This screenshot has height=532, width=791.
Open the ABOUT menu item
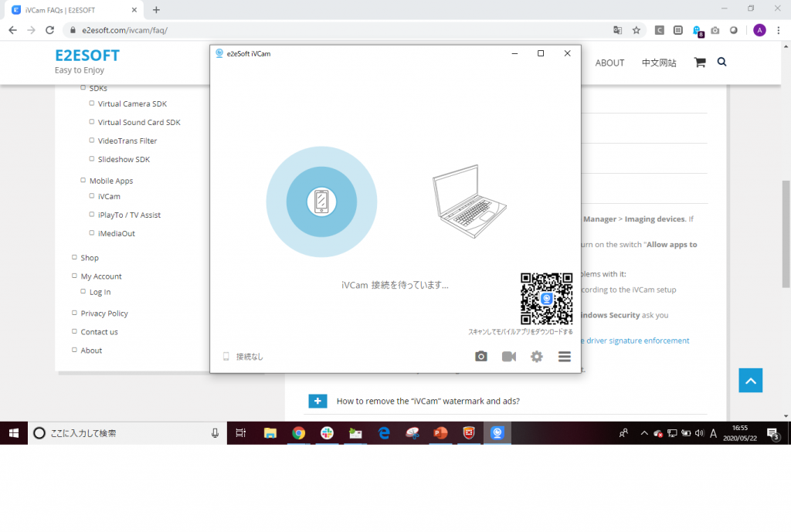click(x=609, y=63)
